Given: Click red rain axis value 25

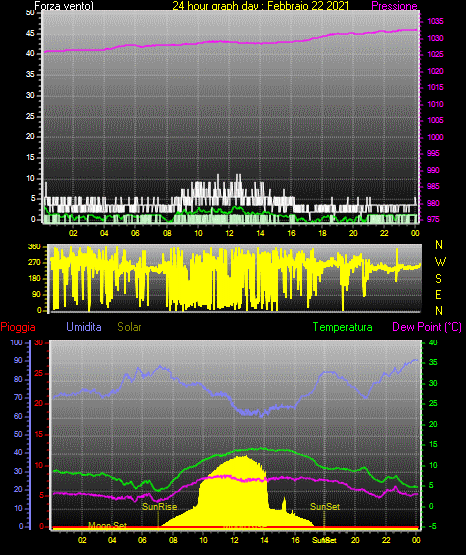Looking at the screenshot, I should click(39, 373).
